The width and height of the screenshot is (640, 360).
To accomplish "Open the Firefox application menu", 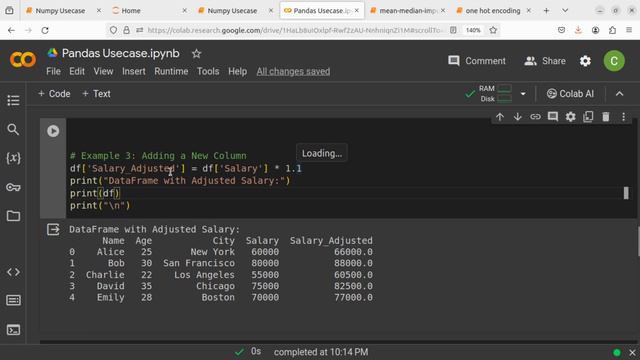I will click(629, 30).
